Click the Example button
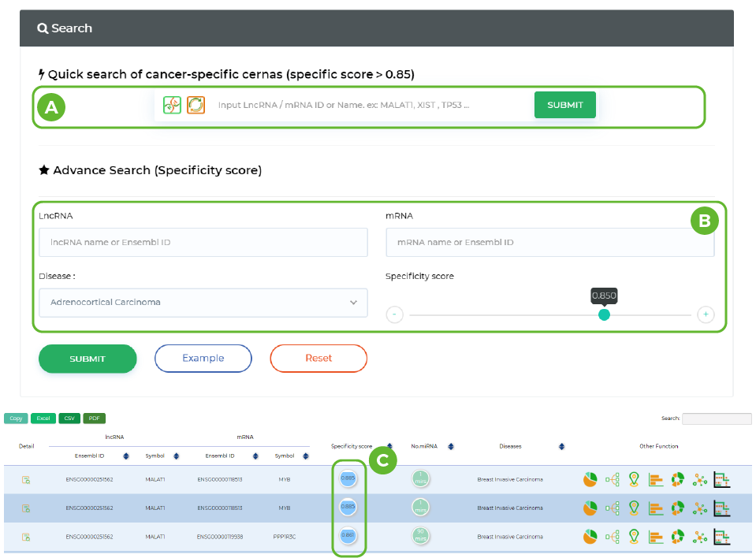The width and height of the screenshot is (756, 558). (x=203, y=359)
